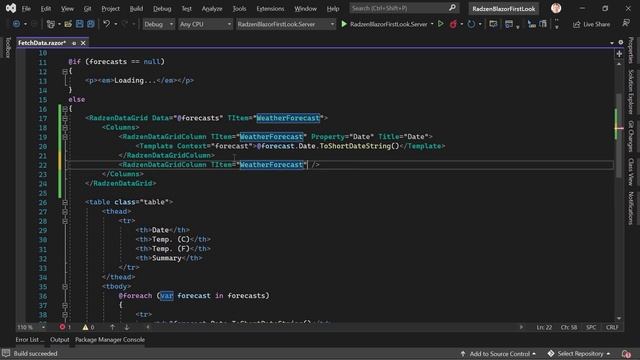640x360 pixels.
Task: Collapse the thead element at line 27
Action: pos(65,211)
